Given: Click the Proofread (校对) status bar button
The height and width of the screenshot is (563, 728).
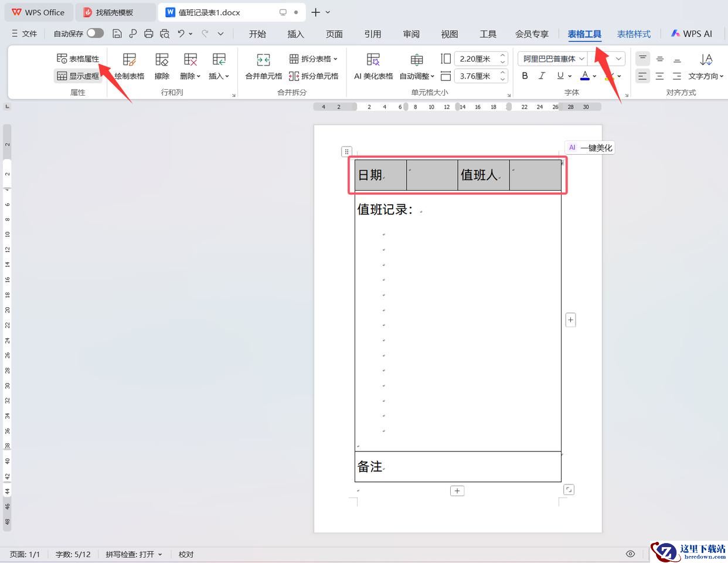Looking at the screenshot, I should click(x=186, y=554).
